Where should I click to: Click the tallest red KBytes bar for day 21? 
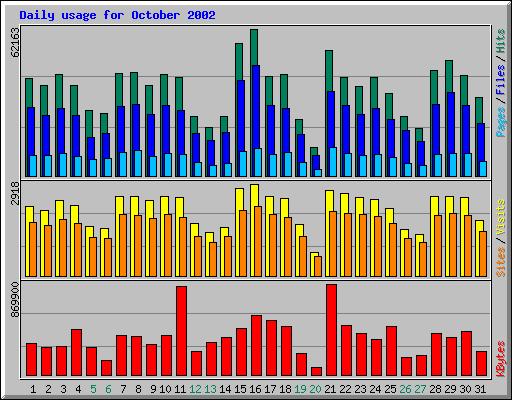(331, 330)
